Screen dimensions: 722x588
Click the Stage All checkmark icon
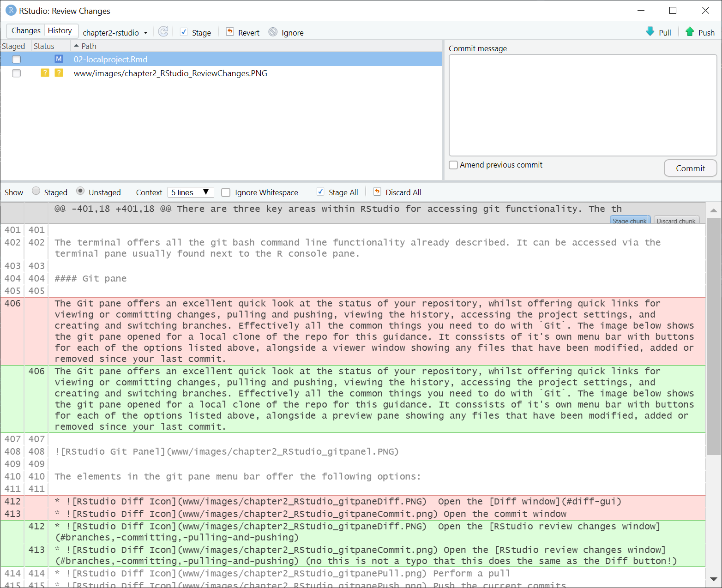[320, 192]
